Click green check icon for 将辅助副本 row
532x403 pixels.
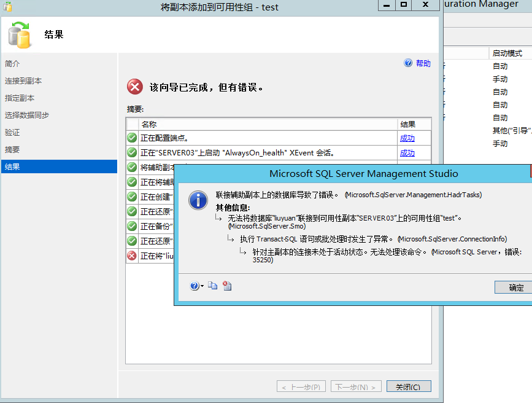click(132, 167)
